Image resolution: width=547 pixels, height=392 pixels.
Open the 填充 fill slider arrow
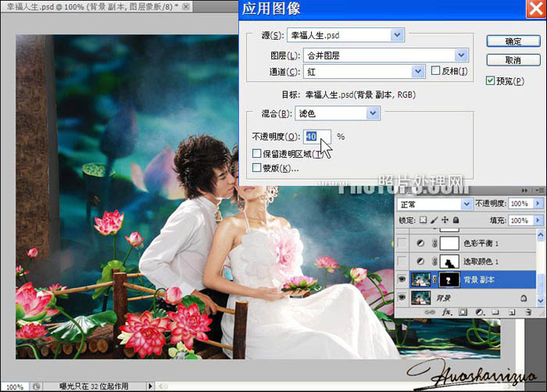point(538,220)
